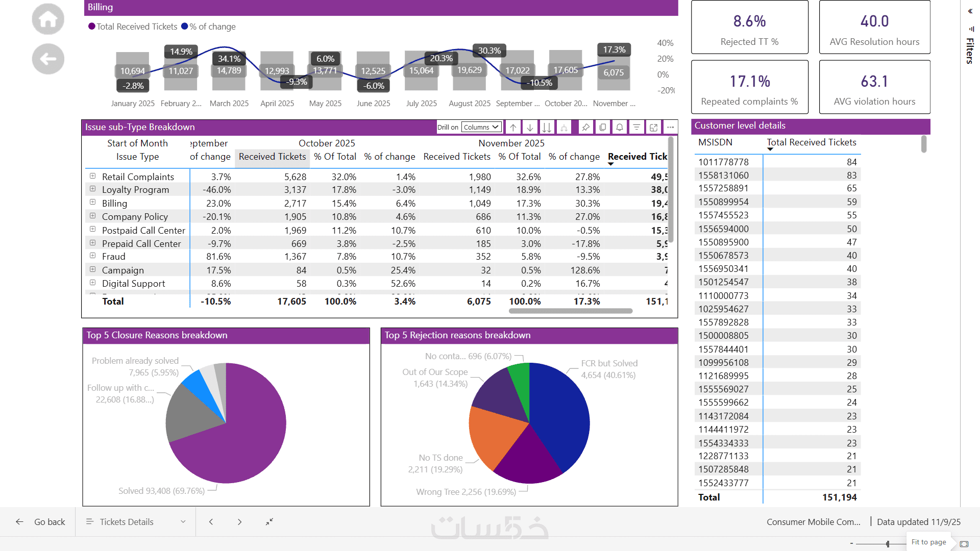Viewport: 980px width, 551px height.
Task: Click the Go back button
Action: point(41,521)
